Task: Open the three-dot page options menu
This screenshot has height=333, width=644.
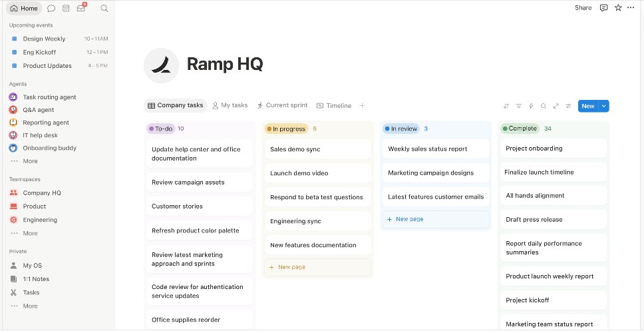Action: (631, 8)
